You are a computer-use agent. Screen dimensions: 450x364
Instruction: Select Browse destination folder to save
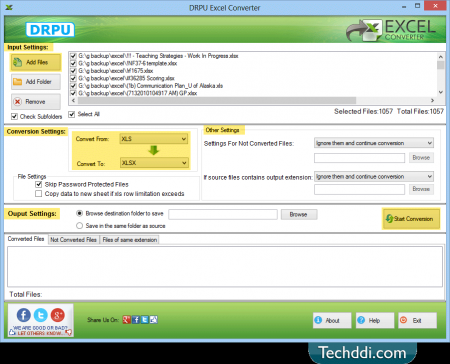pos(79,213)
